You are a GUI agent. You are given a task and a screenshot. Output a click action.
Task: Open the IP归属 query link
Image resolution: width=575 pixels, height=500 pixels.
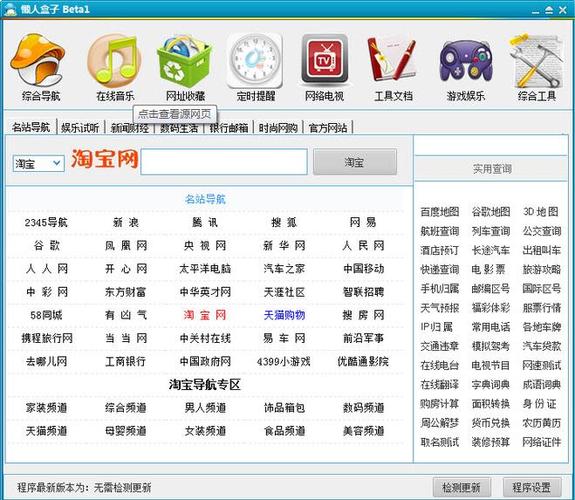[436, 327]
